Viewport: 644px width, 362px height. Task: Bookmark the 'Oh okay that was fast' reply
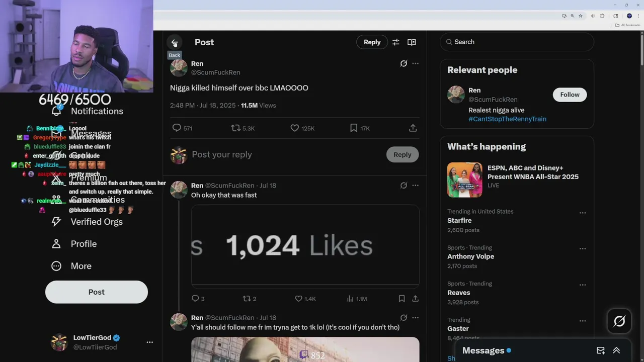point(401,299)
